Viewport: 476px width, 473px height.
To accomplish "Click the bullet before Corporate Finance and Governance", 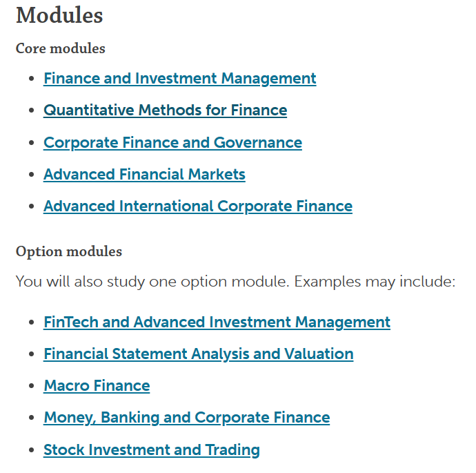I will 31,143.
